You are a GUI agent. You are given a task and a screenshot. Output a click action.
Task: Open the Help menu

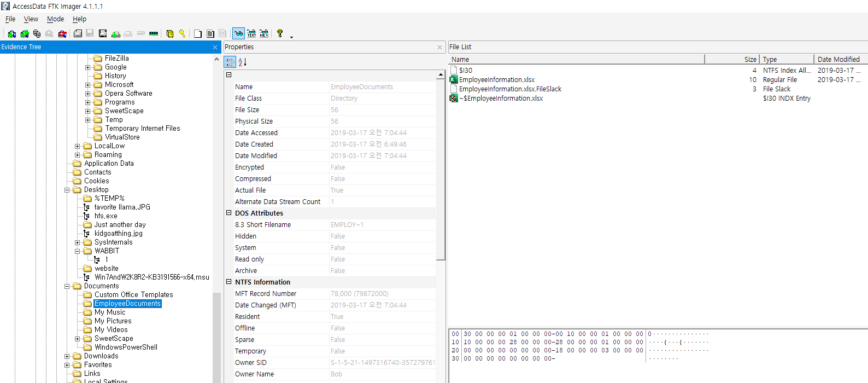[x=79, y=19]
